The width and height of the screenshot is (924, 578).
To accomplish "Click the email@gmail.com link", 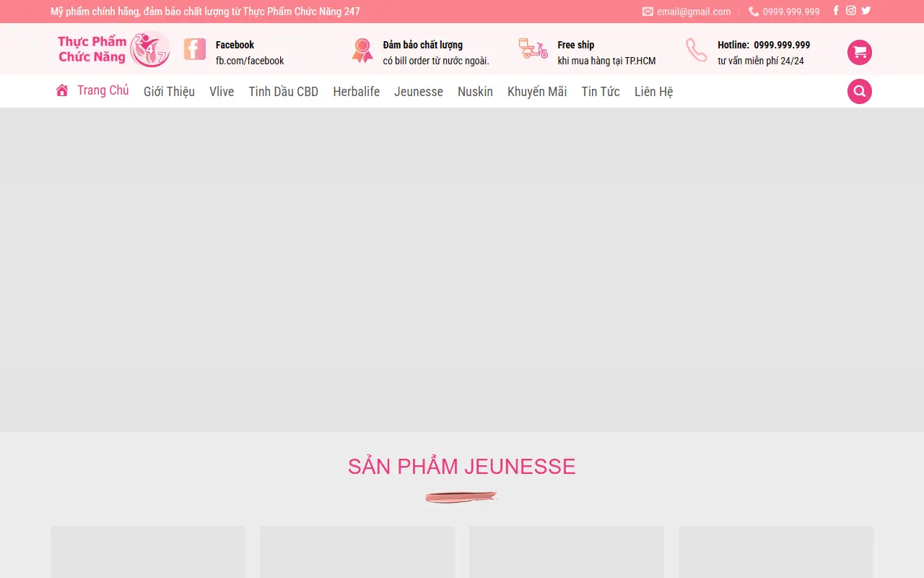I will 694,12.
